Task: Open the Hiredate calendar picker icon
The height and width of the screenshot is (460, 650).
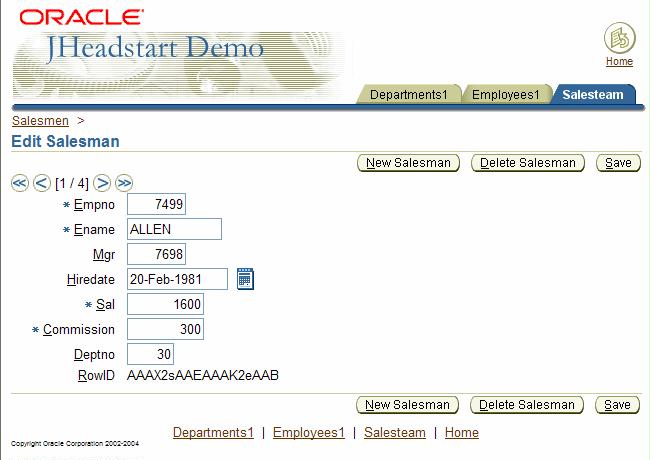Action: (x=245, y=279)
